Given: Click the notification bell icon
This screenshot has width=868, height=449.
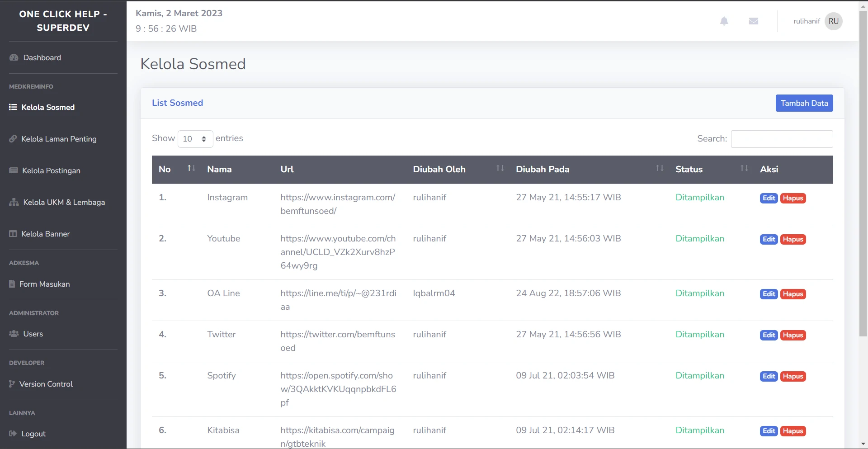Looking at the screenshot, I should click(724, 21).
